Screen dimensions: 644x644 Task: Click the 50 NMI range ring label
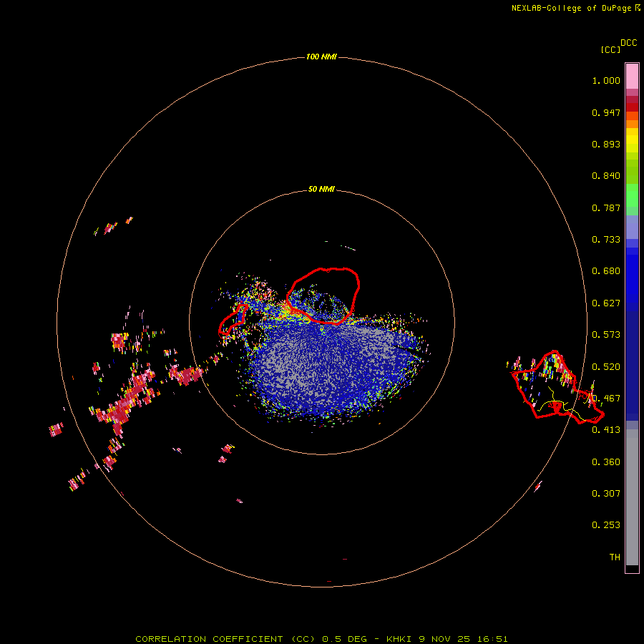pyautogui.click(x=321, y=189)
